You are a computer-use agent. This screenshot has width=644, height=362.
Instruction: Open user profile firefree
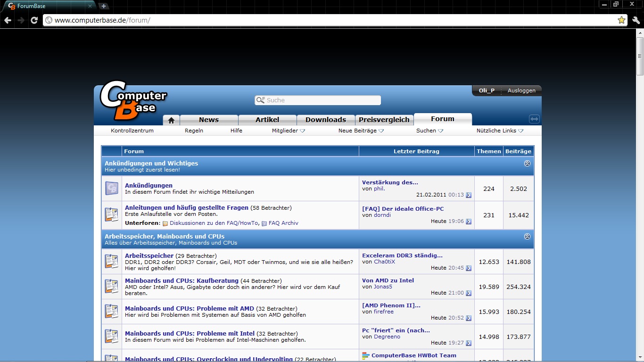click(384, 312)
